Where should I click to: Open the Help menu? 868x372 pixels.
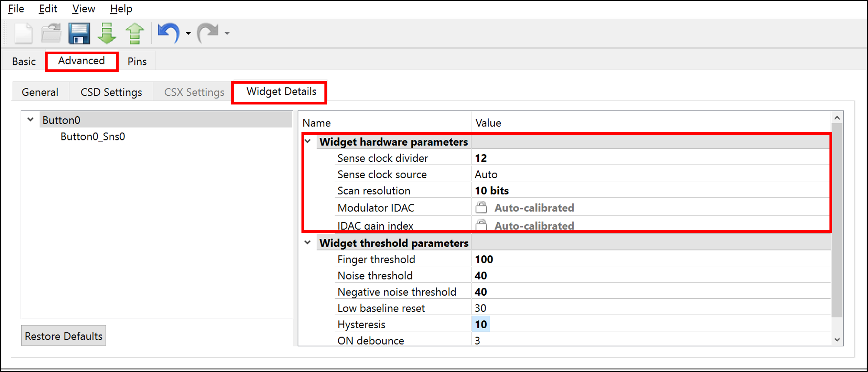(121, 9)
